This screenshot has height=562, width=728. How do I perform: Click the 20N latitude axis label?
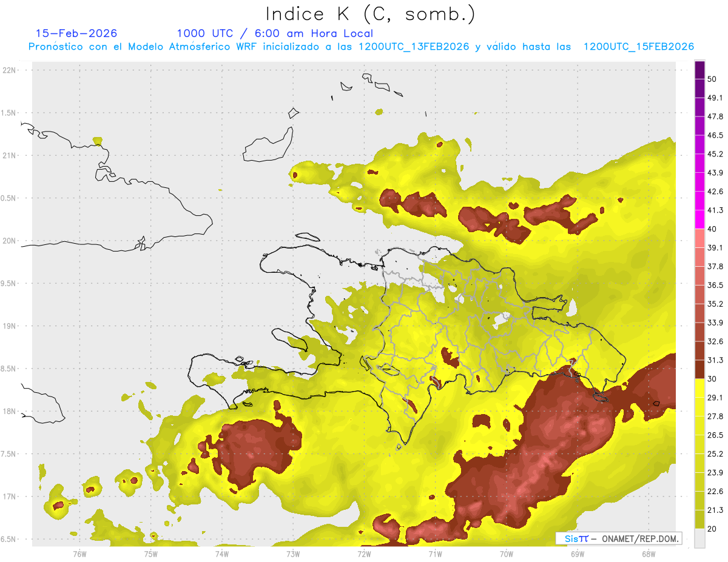click(10, 241)
